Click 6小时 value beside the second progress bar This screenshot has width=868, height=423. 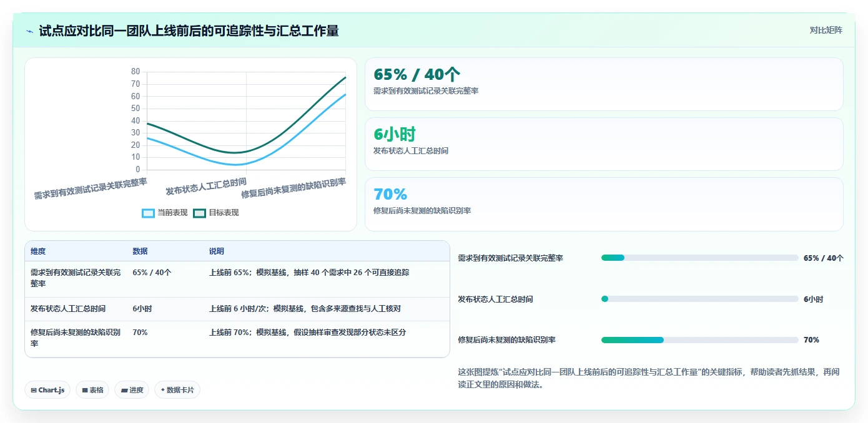pyautogui.click(x=813, y=299)
